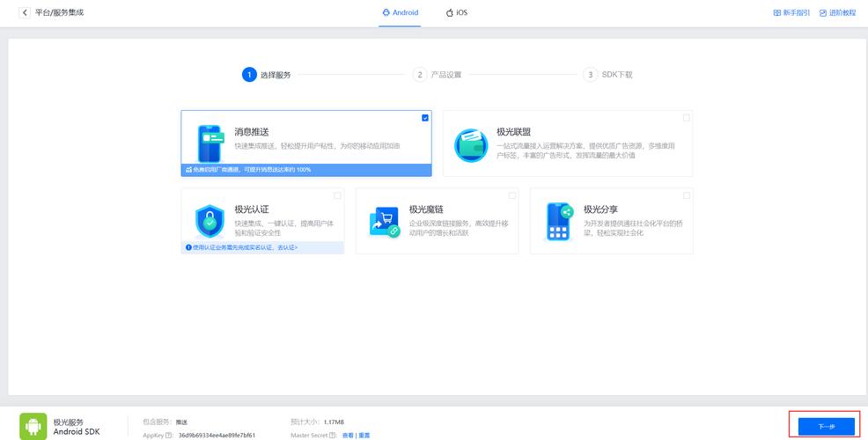The width and height of the screenshot is (868, 440).
Task: Click the Android robot icon in top tab
Action: (386, 12)
